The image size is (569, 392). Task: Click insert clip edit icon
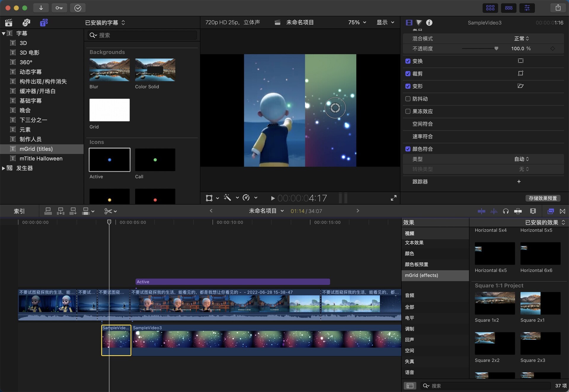point(60,211)
